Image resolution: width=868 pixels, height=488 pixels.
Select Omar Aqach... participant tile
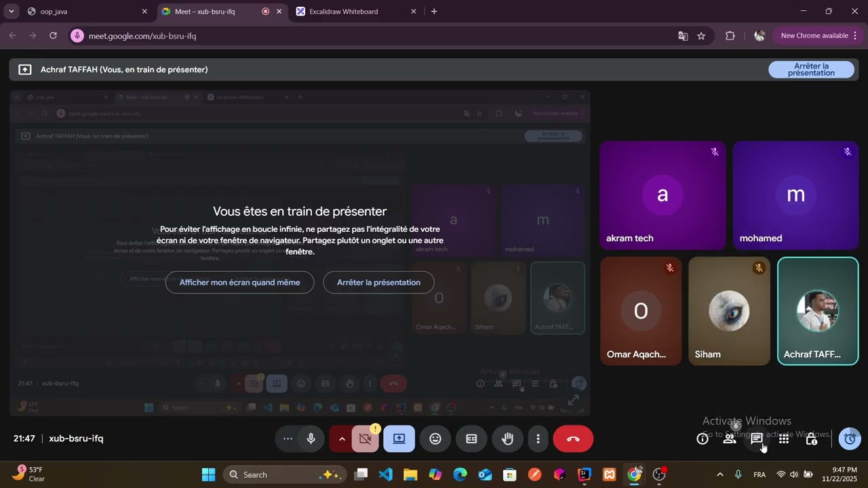(x=641, y=311)
